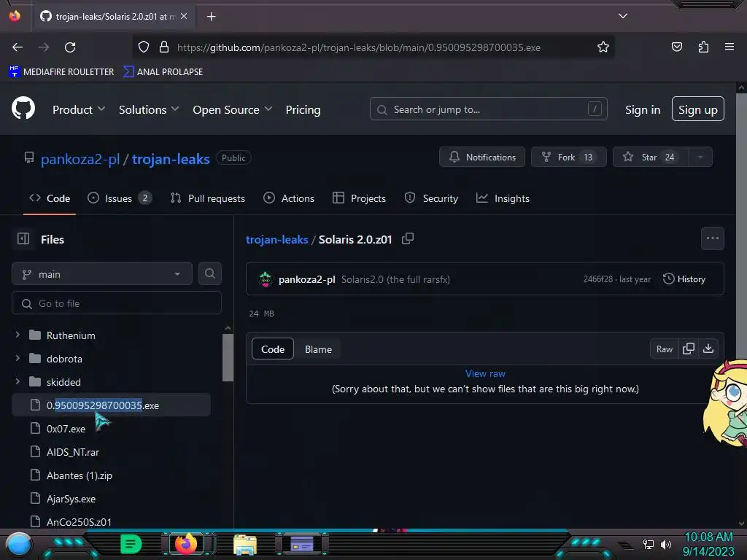The height and width of the screenshot is (560, 747).
Task: Click the site lock padlock icon
Action: click(x=164, y=47)
